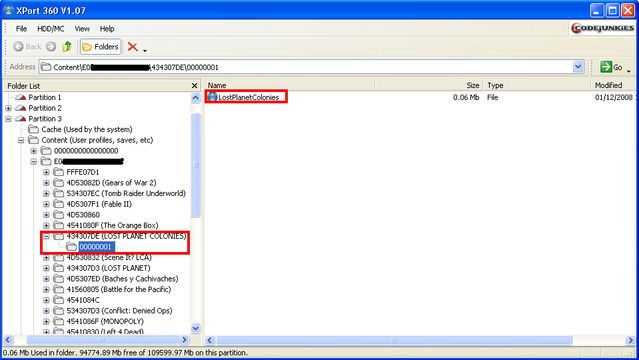Close the Folder List pane

pyautogui.click(x=194, y=86)
